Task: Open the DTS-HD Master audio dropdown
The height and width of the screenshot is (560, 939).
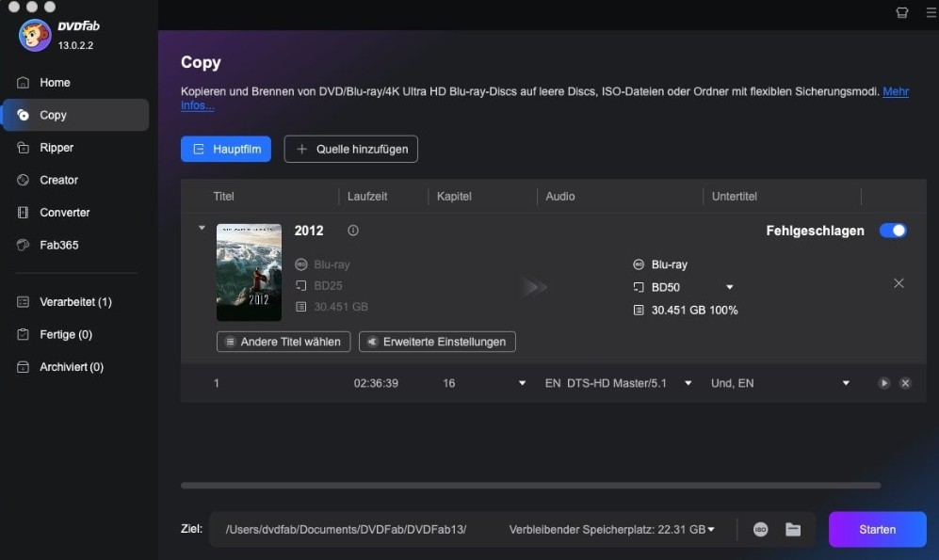Action: (x=688, y=383)
